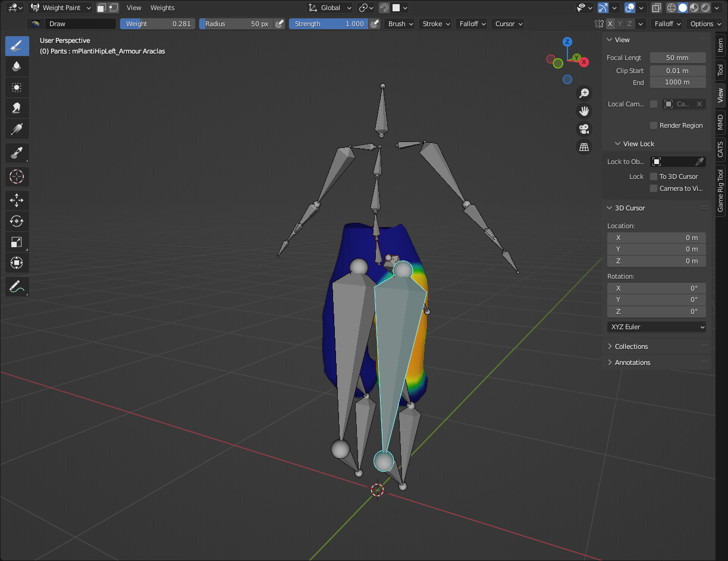This screenshot has width=728, height=561.
Task: Select the Gradient weight tool
Action: tap(17, 129)
